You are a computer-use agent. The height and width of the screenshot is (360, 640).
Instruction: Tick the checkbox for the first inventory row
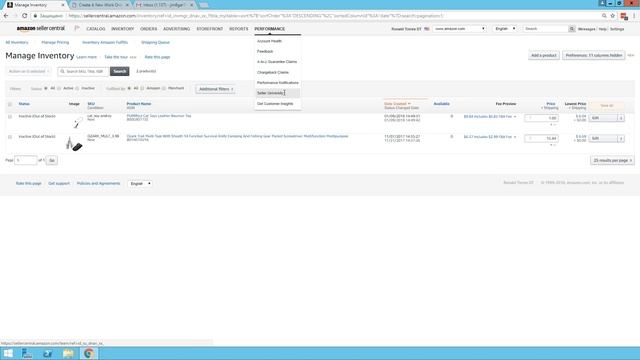pos(10,117)
